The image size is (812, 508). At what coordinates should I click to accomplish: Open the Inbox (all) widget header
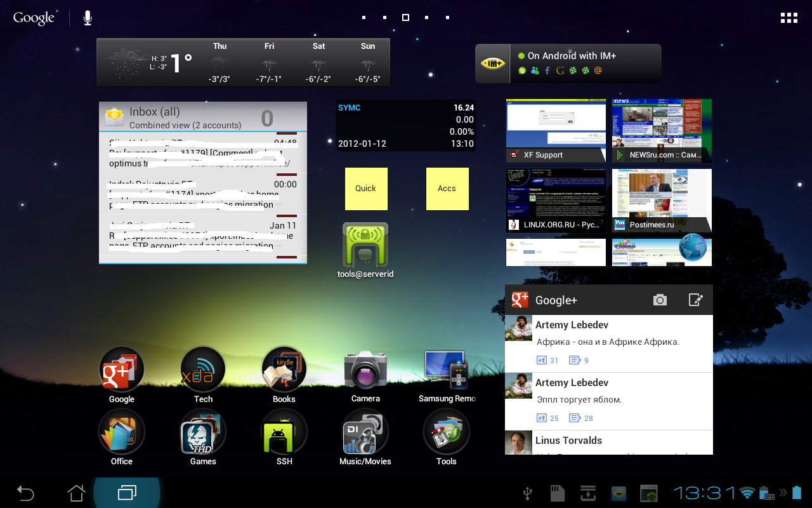coord(203,117)
